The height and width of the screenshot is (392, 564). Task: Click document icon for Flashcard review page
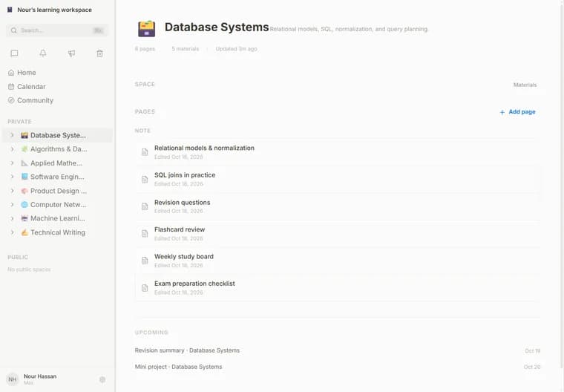tap(145, 234)
